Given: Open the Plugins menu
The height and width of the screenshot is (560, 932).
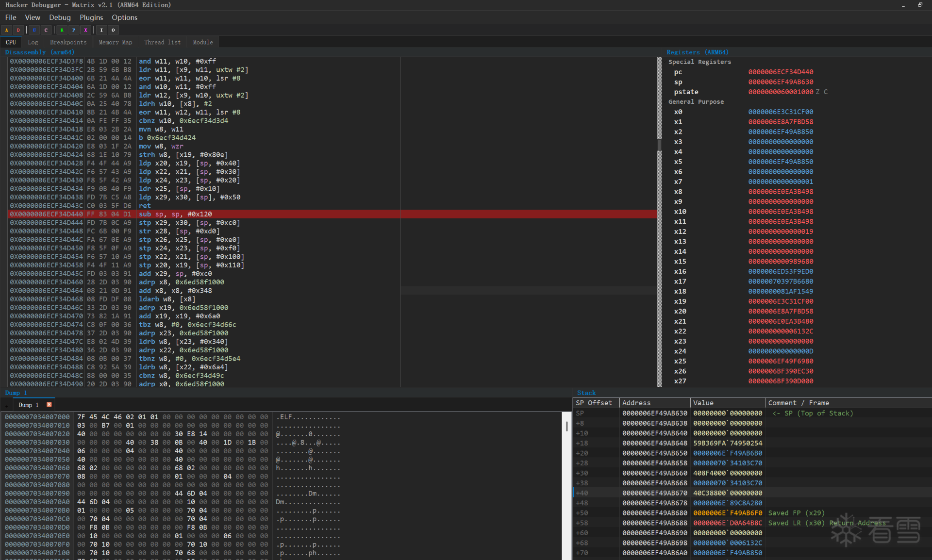Looking at the screenshot, I should point(91,17).
